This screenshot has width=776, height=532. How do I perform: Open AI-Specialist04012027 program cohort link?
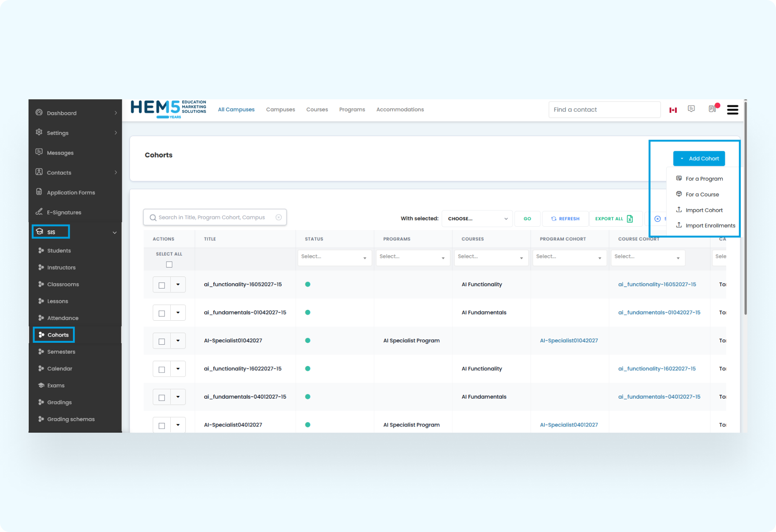(x=568, y=425)
